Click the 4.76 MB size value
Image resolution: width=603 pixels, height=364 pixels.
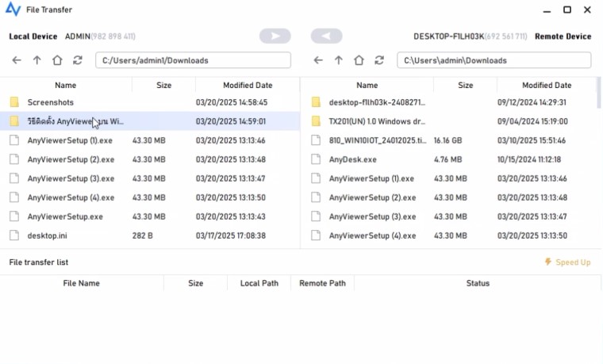point(448,159)
